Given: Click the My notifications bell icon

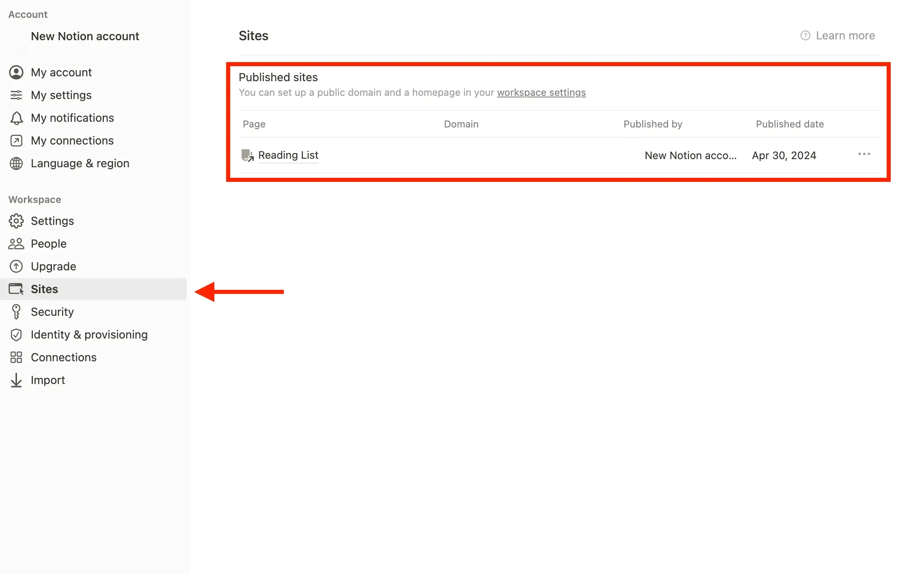Looking at the screenshot, I should point(17,118).
